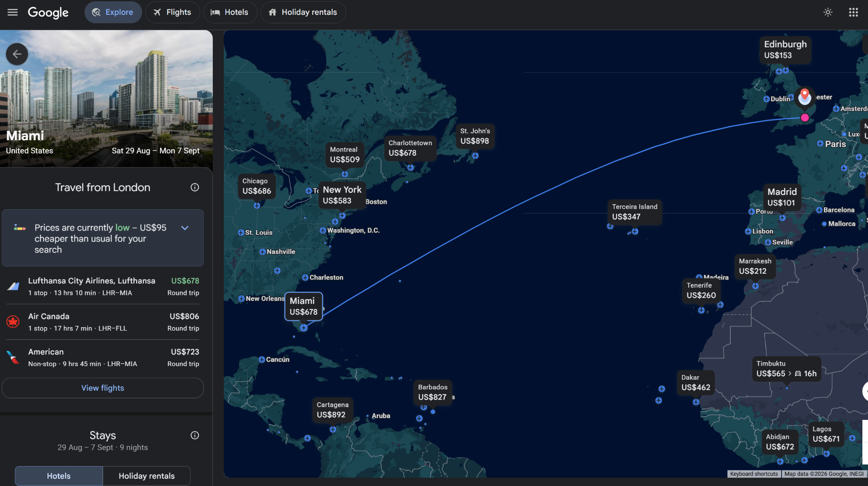The height and width of the screenshot is (486, 868).
Task: Choose the Terceira Island US$347 label
Action: [x=634, y=212]
